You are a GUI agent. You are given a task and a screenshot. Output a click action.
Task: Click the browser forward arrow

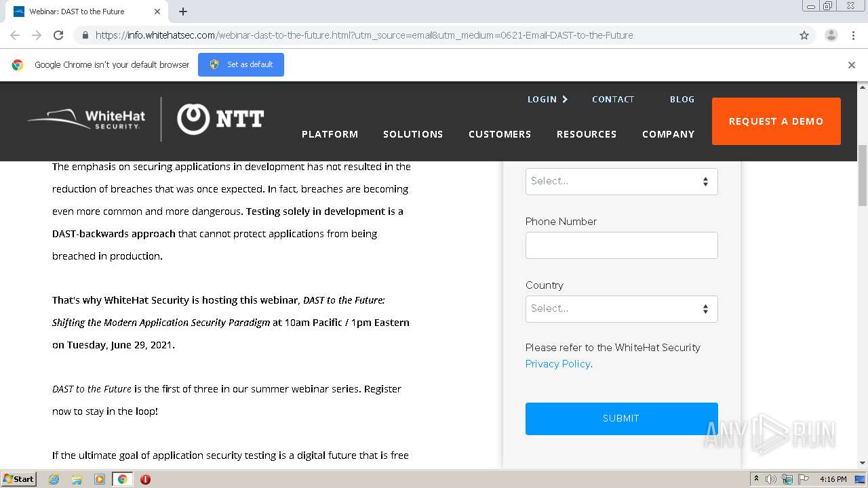[37, 35]
